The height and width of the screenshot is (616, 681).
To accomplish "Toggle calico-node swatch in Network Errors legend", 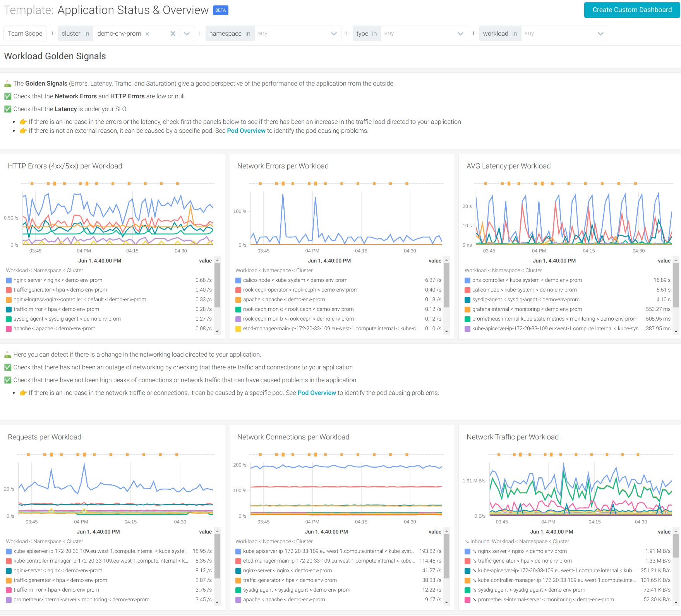I will [x=238, y=280].
